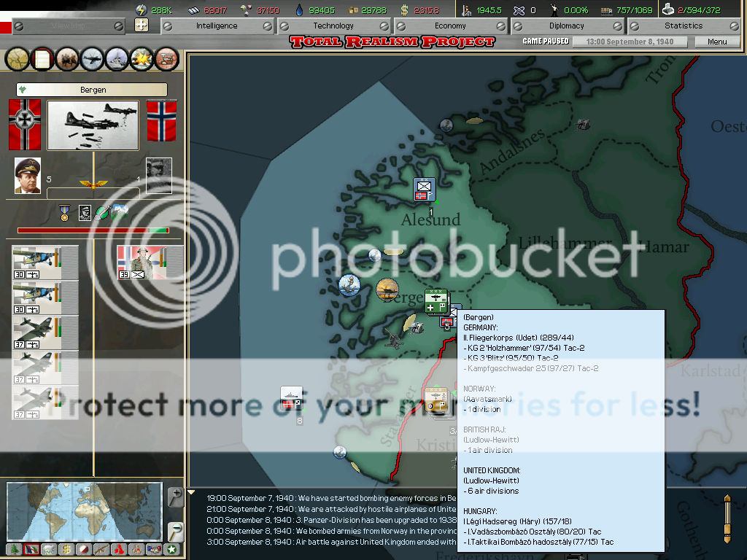
Task: Click the date display September 8, 1940
Action: (630, 42)
